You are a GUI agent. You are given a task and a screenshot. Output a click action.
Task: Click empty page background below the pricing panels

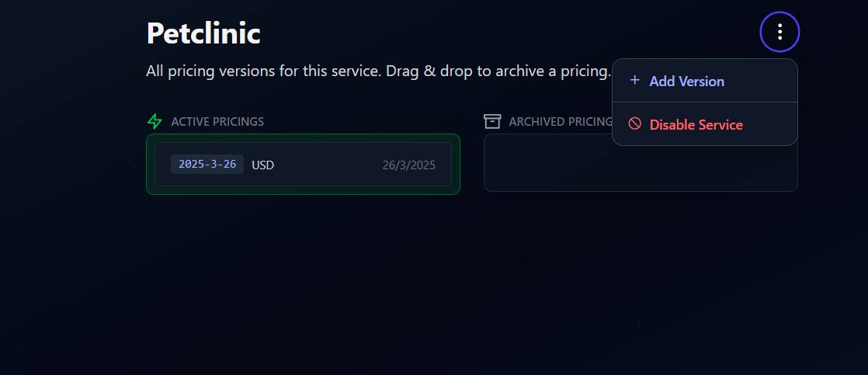pos(435,295)
